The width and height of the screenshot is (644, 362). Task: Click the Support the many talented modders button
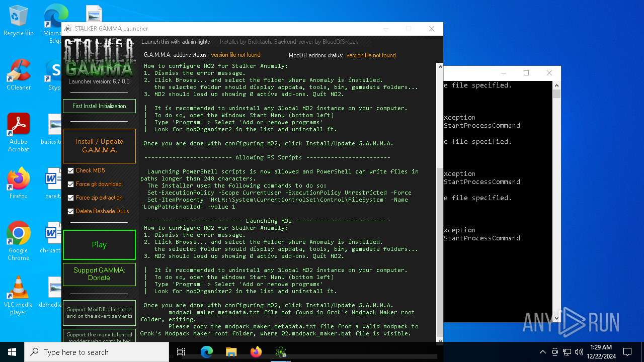click(99, 335)
